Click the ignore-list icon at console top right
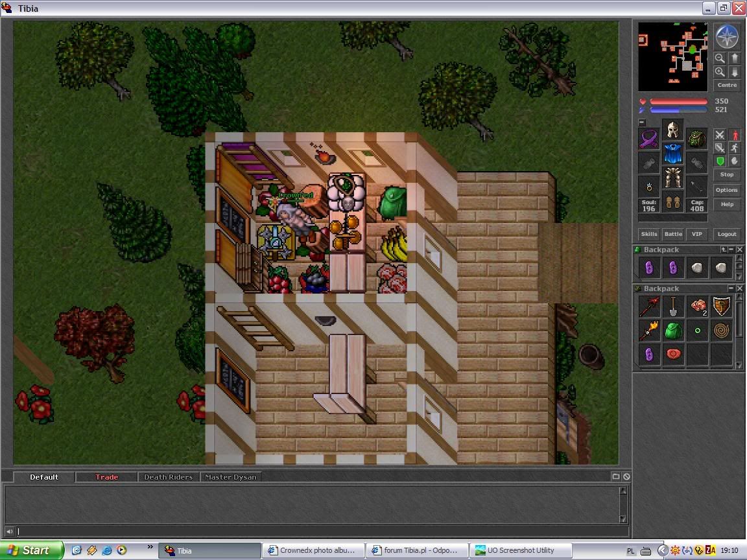The image size is (747, 560). tap(626, 476)
